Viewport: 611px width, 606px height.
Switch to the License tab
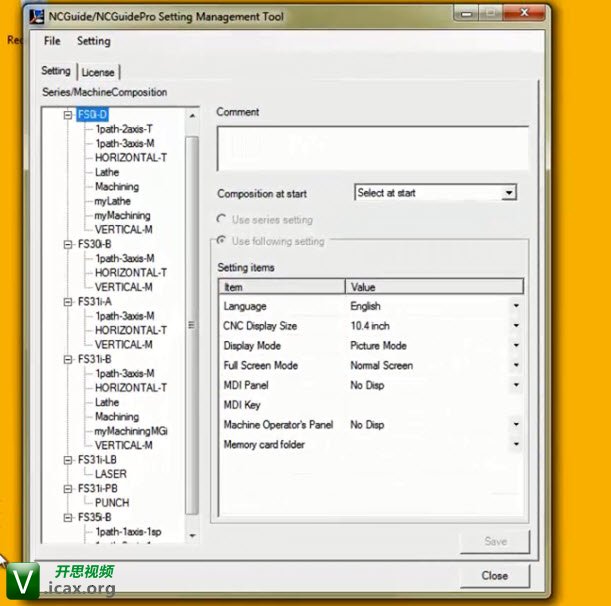[x=98, y=72]
